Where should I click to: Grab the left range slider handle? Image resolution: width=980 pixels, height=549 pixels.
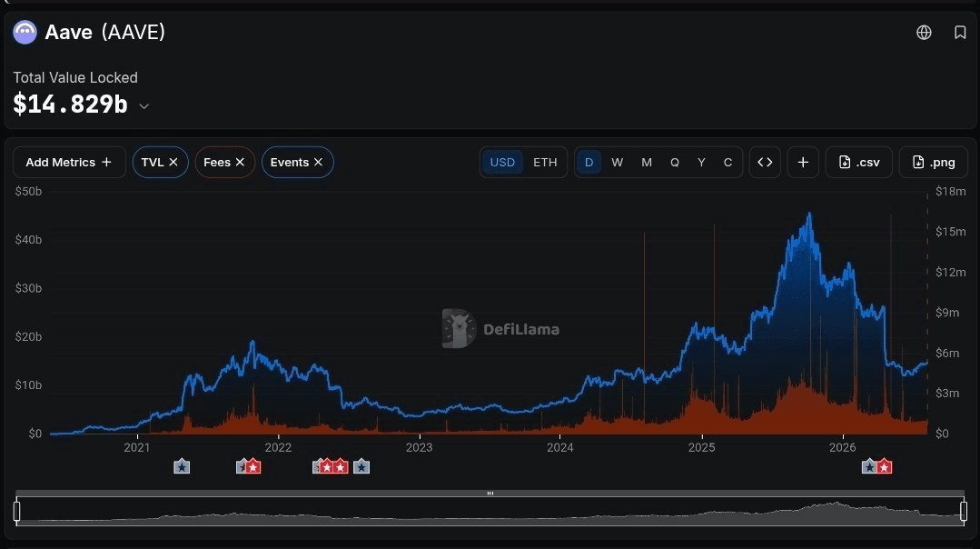tap(17, 511)
